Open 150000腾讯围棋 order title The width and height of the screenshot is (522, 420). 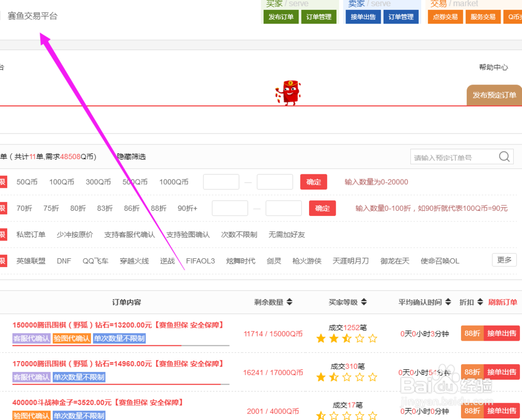point(118,325)
